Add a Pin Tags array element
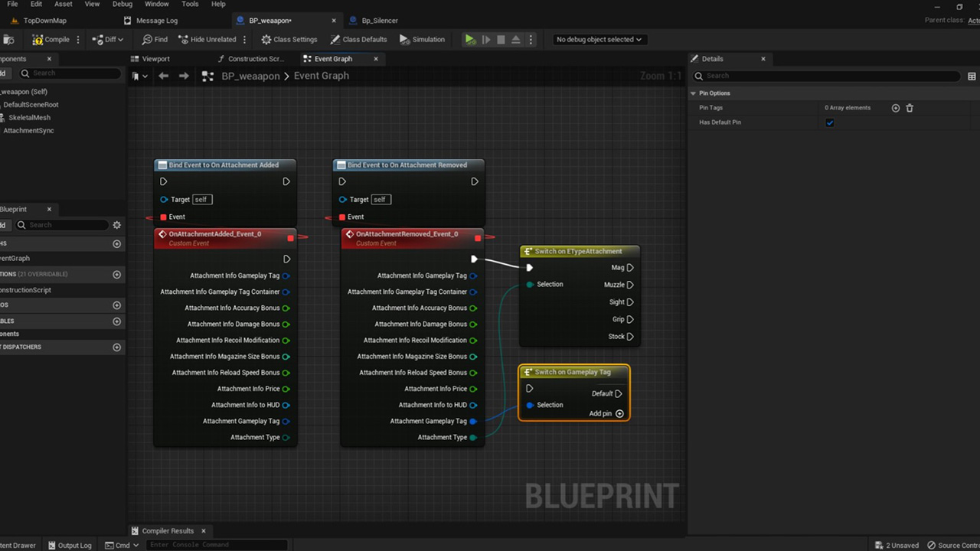This screenshot has height=551, width=980. [896, 108]
